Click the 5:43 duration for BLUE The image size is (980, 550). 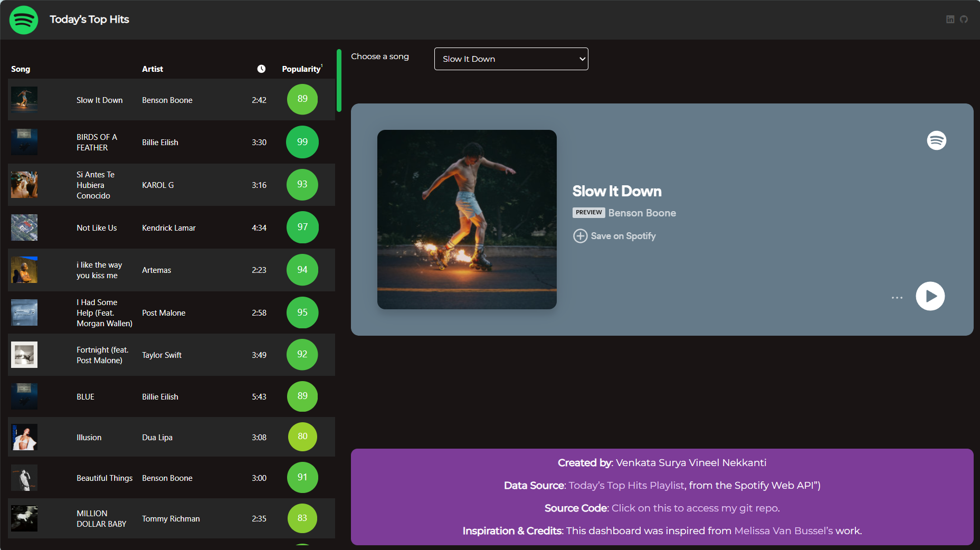pyautogui.click(x=259, y=397)
